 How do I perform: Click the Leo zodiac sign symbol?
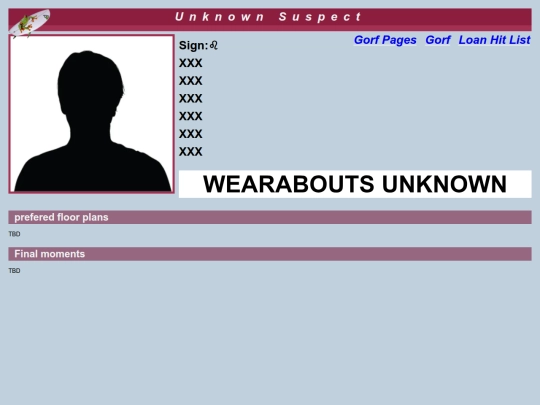[214, 45]
